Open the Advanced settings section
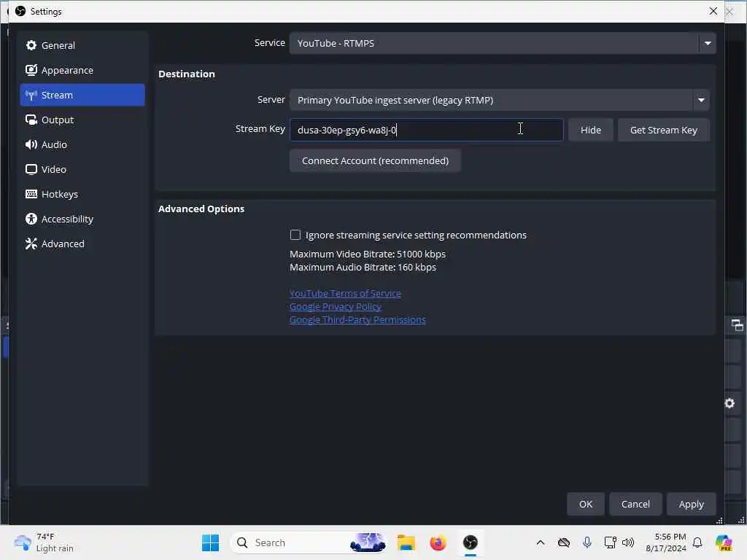747x560 pixels. coord(82,244)
